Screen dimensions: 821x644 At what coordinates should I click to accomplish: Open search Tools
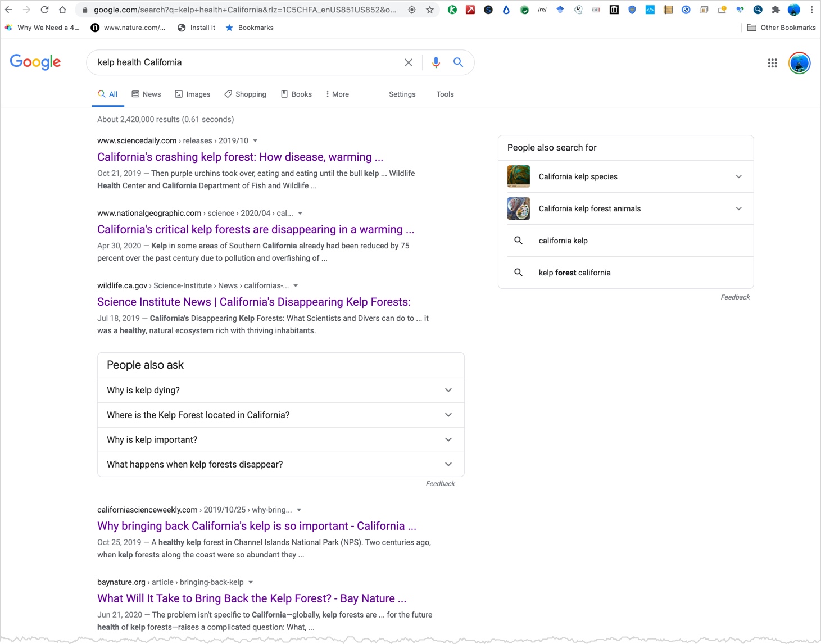445,94
